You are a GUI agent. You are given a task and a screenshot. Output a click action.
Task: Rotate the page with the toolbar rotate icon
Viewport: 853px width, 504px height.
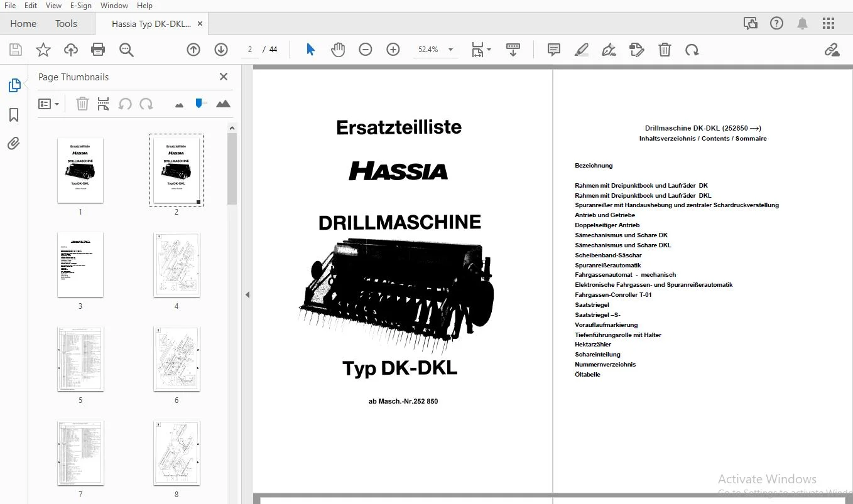tap(692, 50)
